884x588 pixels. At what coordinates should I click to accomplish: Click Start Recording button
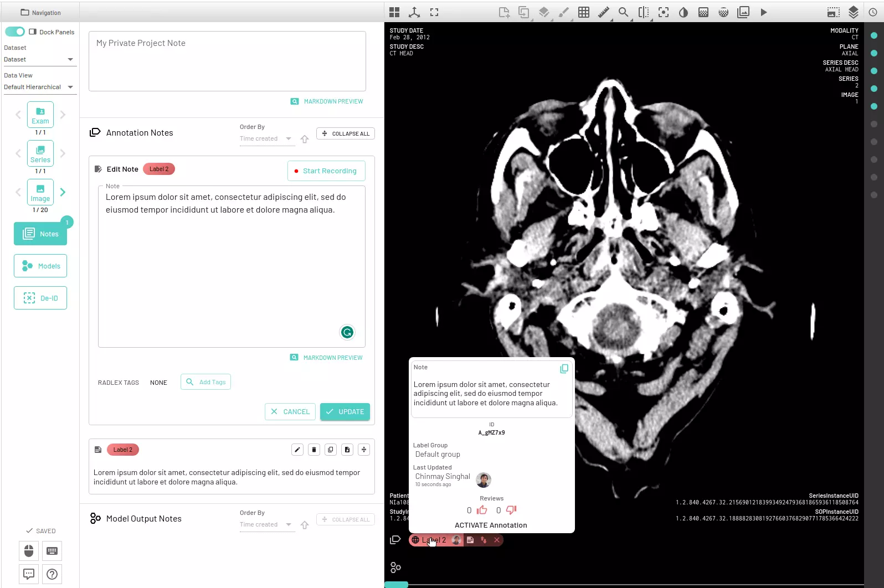tap(326, 171)
